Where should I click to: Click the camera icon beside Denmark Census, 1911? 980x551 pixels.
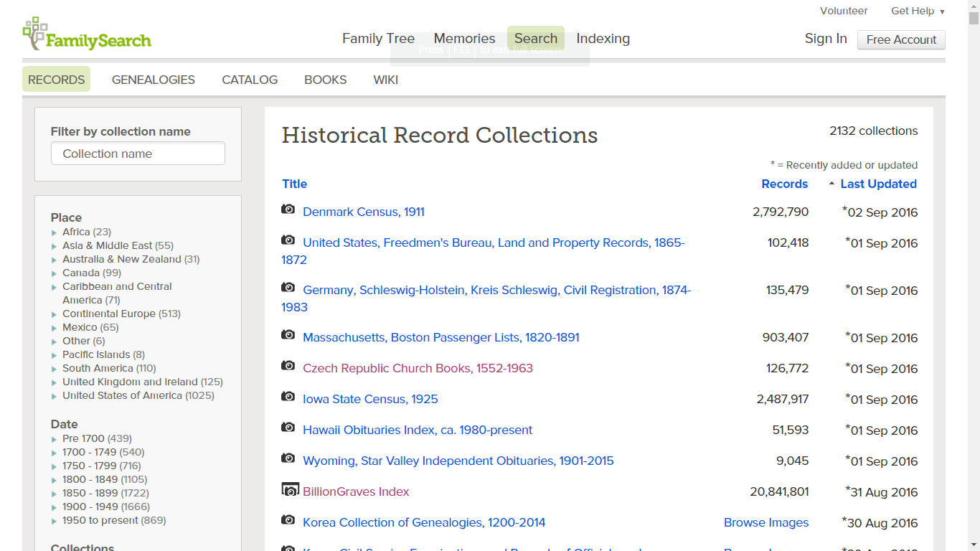tap(288, 209)
